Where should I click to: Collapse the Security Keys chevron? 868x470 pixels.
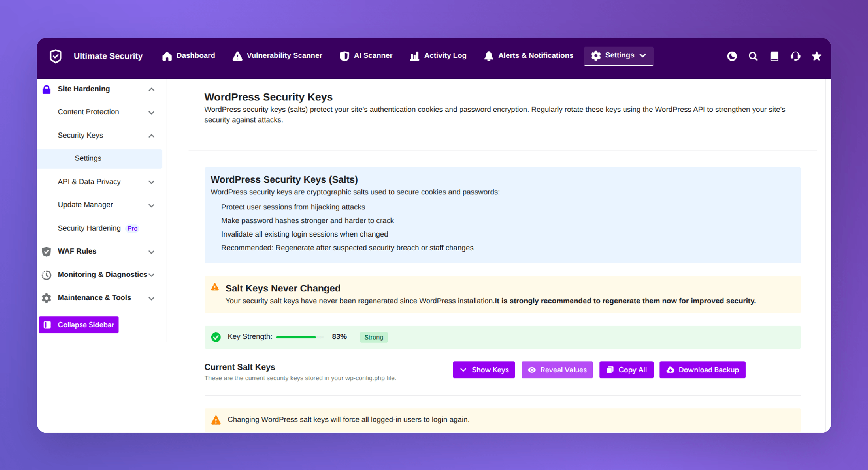152,136
